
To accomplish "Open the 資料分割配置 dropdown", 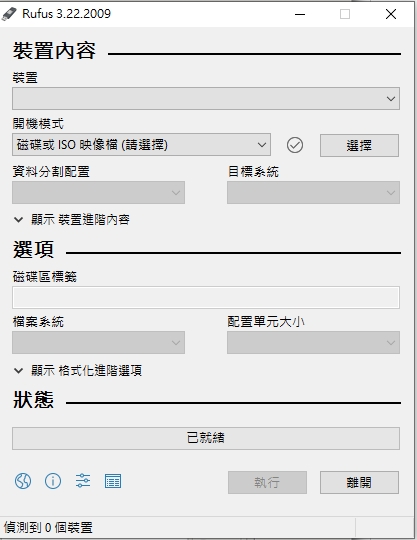I will 98,193.
